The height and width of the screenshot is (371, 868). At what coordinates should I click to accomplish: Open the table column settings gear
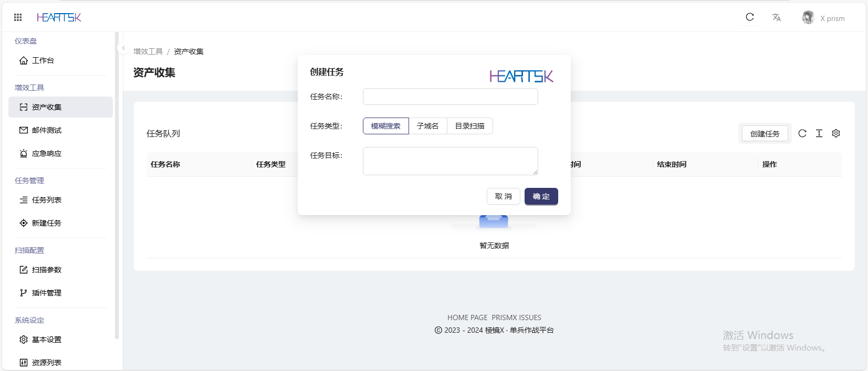pyautogui.click(x=835, y=133)
